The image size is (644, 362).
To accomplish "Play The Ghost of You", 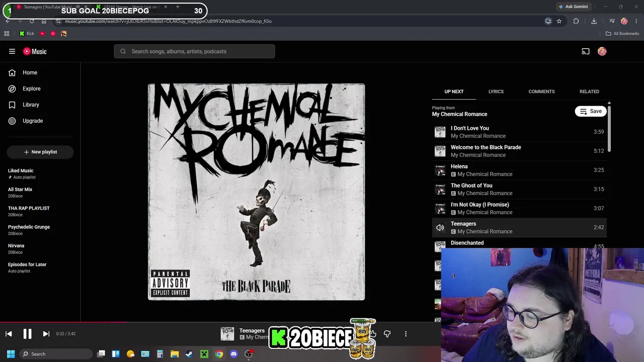I will pos(519,189).
